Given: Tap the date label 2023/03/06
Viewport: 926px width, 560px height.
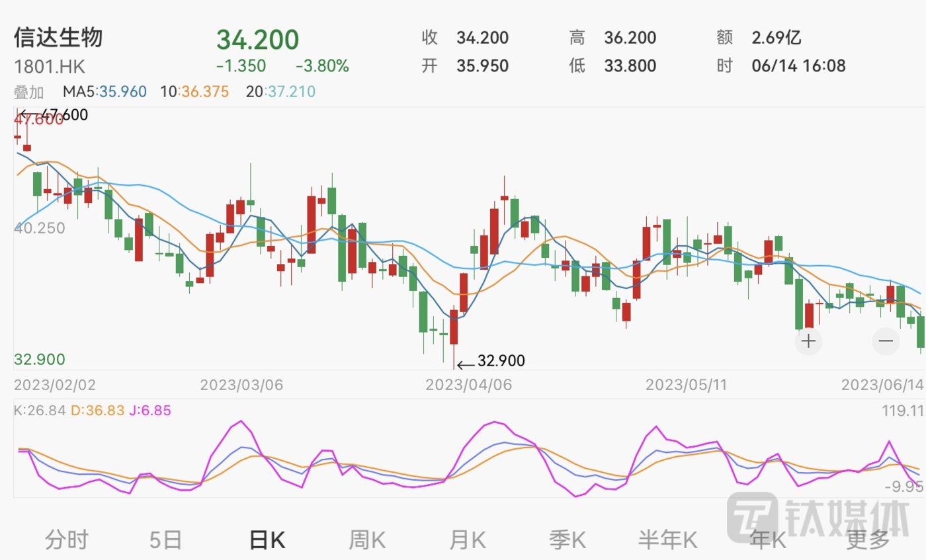Looking at the screenshot, I should click(x=241, y=385).
